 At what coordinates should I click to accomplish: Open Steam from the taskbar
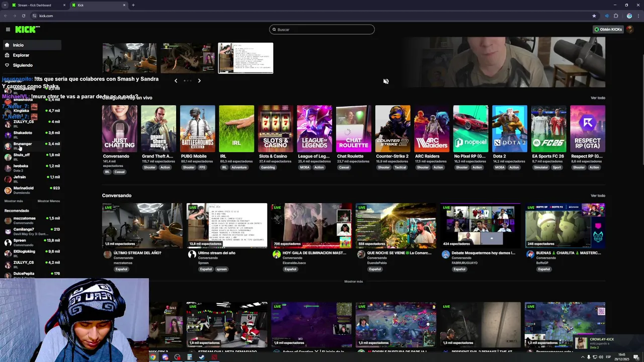coord(202,357)
